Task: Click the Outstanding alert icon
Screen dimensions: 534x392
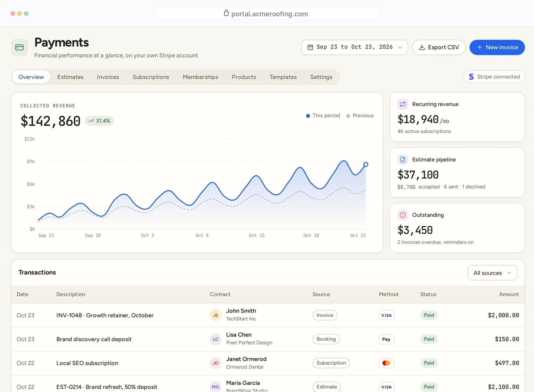Action: click(x=403, y=215)
